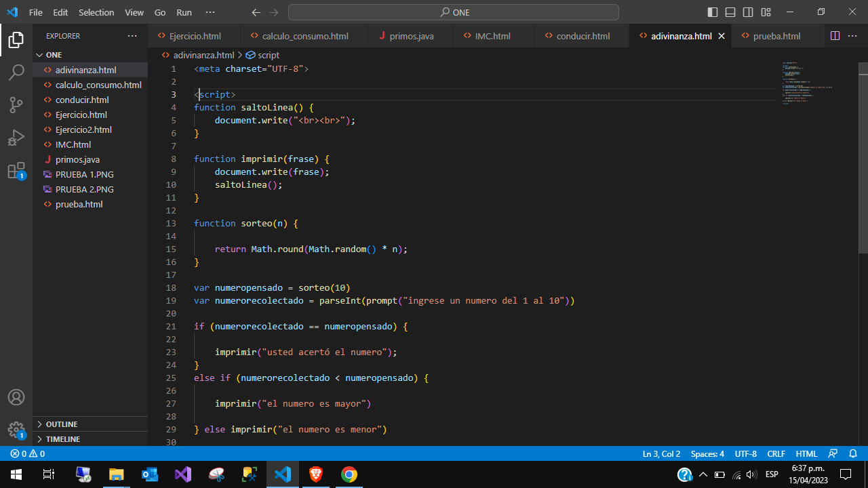Image resolution: width=868 pixels, height=488 pixels.
Task: Open Windows Start menu
Action: tap(16, 474)
